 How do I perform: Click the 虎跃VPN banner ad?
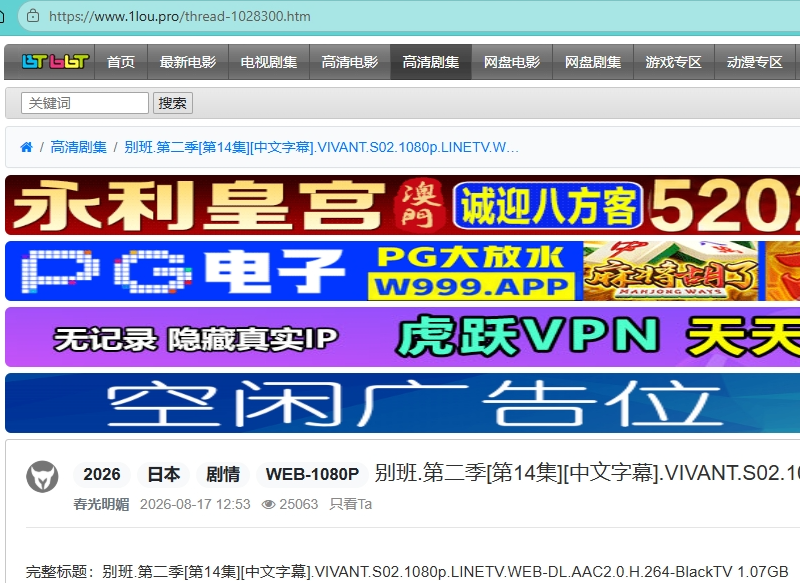403,337
